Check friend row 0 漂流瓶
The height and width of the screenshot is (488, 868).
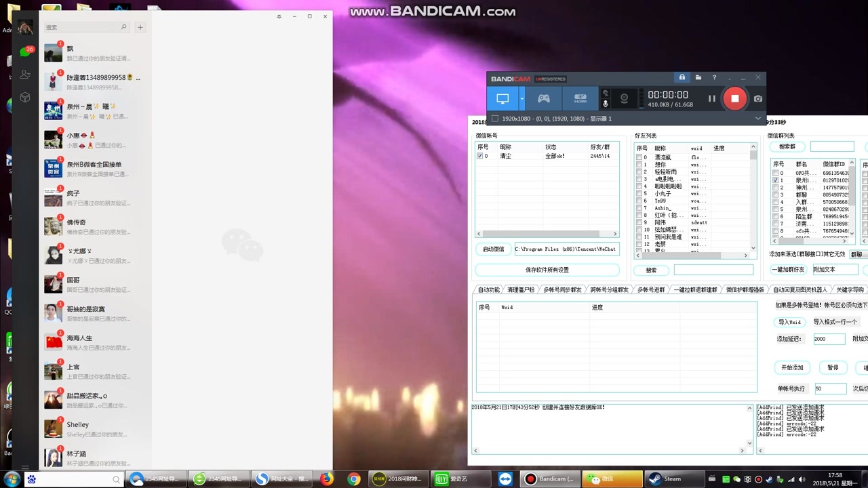pyautogui.click(x=639, y=157)
